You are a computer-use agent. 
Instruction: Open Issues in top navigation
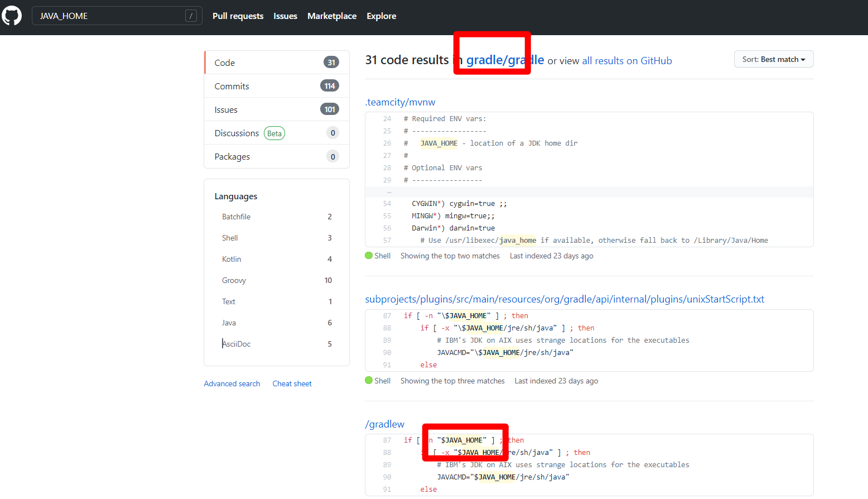pos(285,16)
